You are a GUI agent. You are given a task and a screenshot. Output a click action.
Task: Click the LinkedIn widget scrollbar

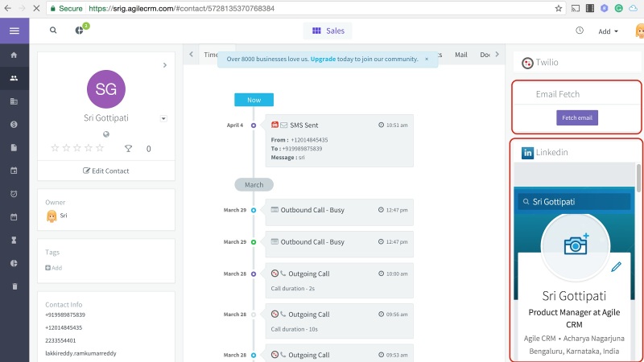pos(638,178)
